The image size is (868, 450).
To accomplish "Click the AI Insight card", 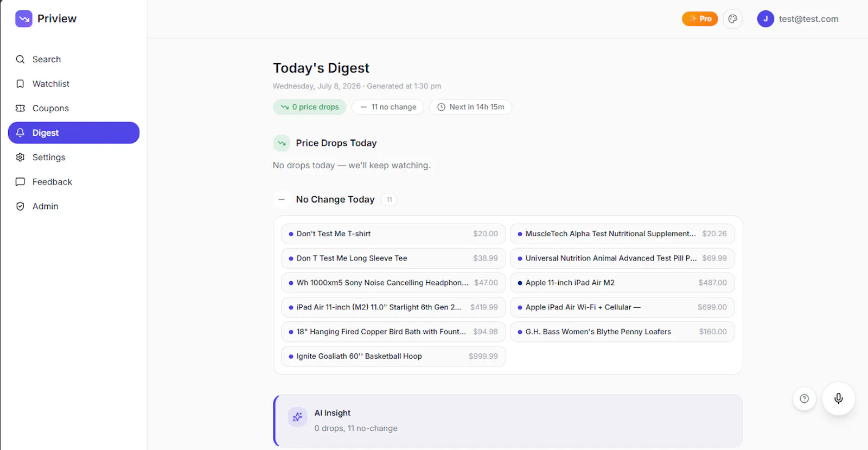I will point(508,421).
